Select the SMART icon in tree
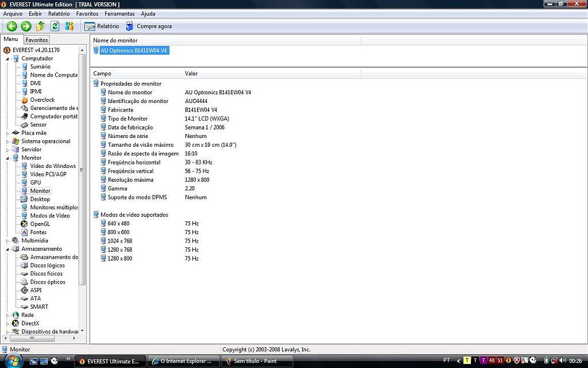Screen dimensions: 588x368 click(x=24, y=307)
